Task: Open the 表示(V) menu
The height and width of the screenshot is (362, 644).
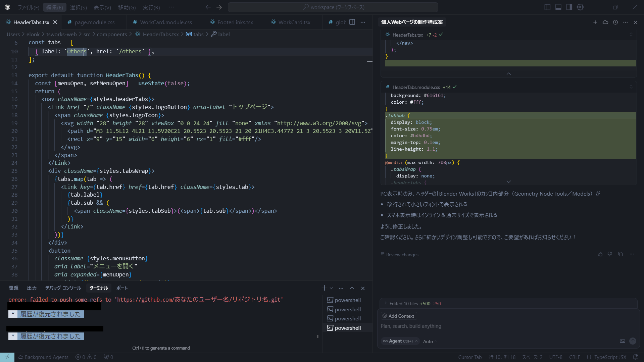Action: tap(102, 7)
